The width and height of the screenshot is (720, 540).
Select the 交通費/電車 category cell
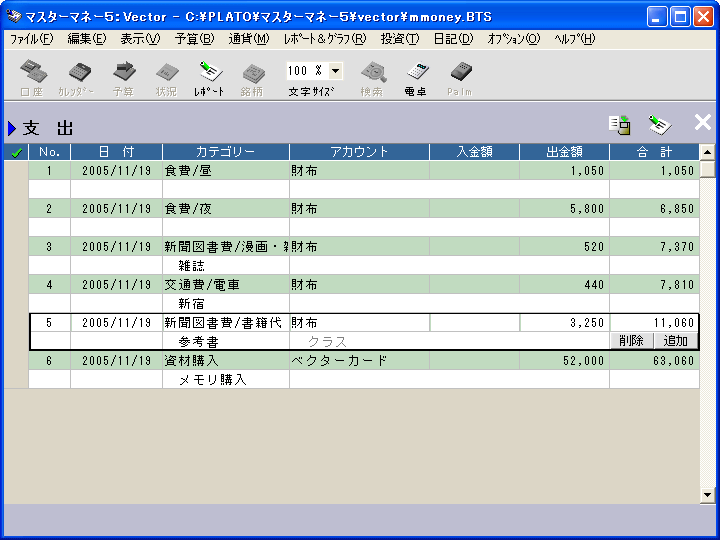coord(225,285)
